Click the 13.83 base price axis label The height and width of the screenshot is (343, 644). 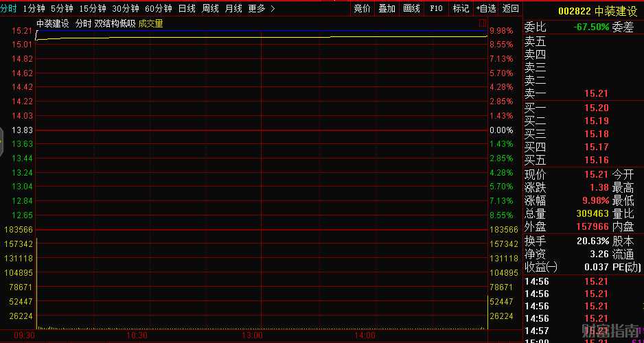coord(22,130)
